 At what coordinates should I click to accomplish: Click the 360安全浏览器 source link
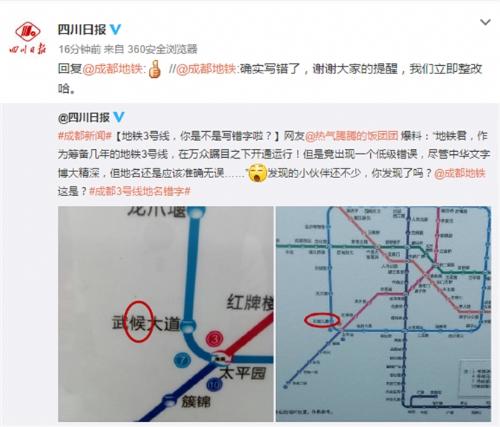tap(162, 49)
